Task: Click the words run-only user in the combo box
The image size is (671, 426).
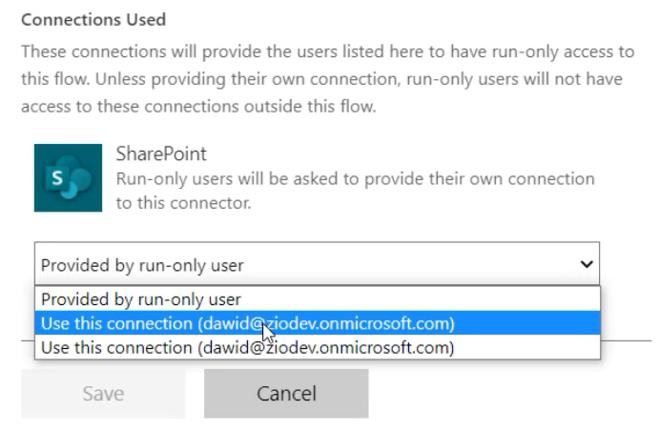Action: pyautogui.click(x=191, y=265)
